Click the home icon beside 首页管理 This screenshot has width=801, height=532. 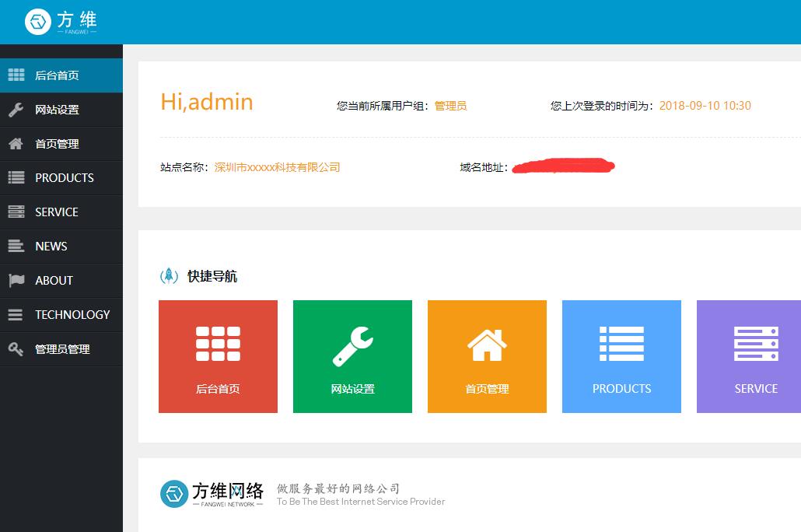pyautogui.click(x=16, y=143)
